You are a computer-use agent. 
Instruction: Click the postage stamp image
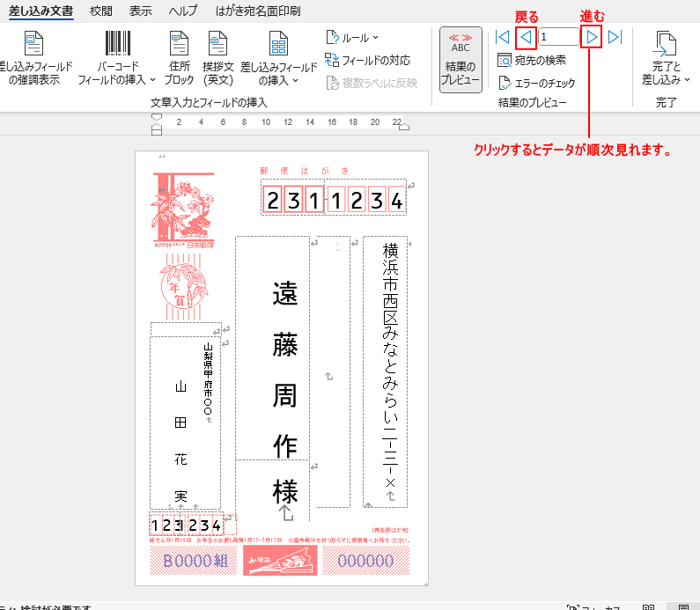tap(183, 209)
